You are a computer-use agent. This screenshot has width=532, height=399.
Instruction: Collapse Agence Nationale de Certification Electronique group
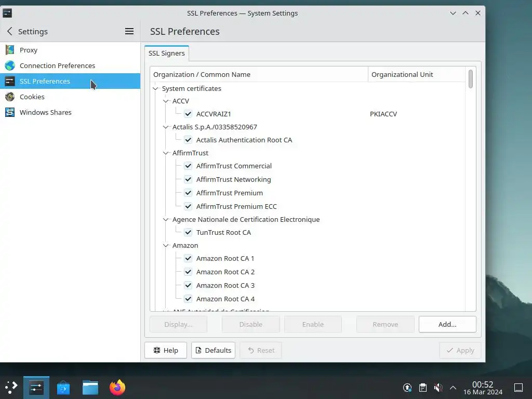[166, 220]
